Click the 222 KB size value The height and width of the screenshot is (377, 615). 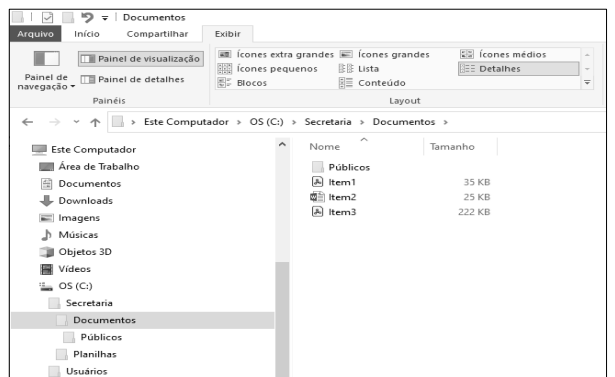pos(474,212)
